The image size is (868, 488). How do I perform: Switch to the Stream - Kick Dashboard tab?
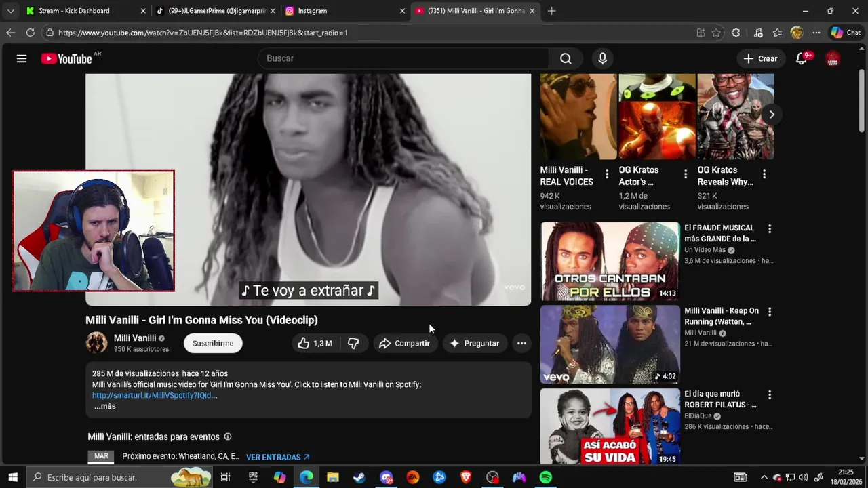point(85,11)
